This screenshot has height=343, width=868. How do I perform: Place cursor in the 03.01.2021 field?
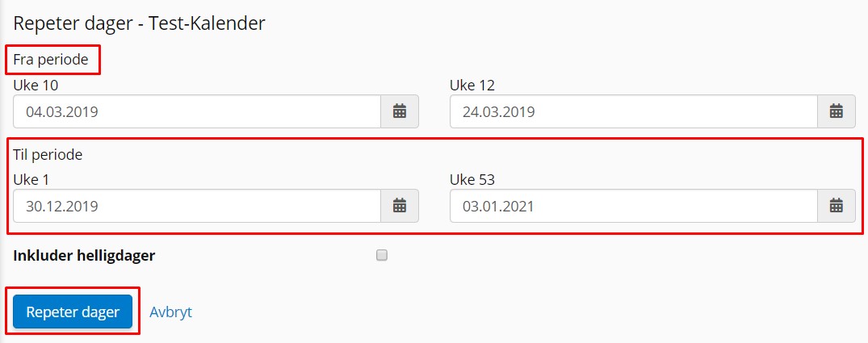tap(633, 206)
